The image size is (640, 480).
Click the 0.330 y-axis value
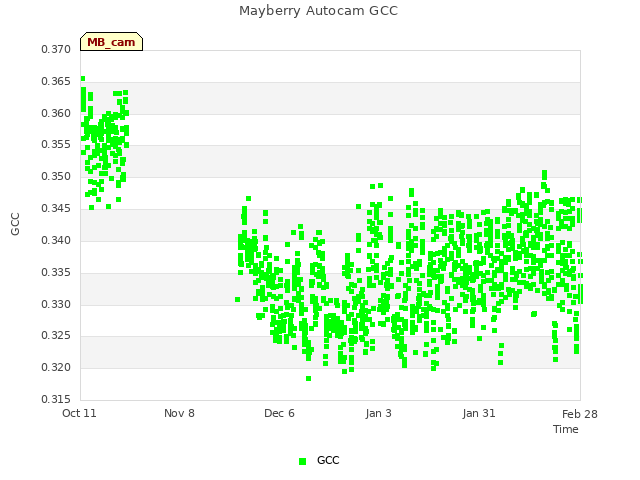pos(56,304)
